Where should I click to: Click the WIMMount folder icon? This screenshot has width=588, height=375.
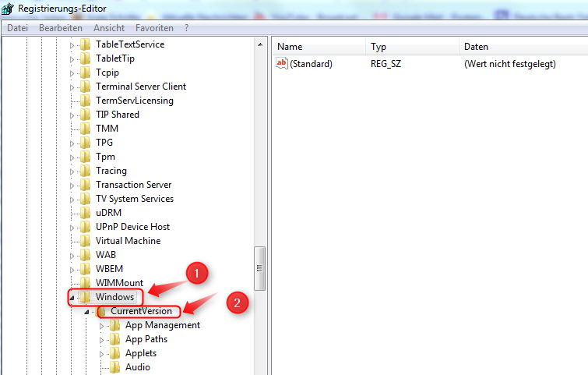click(85, 283)
